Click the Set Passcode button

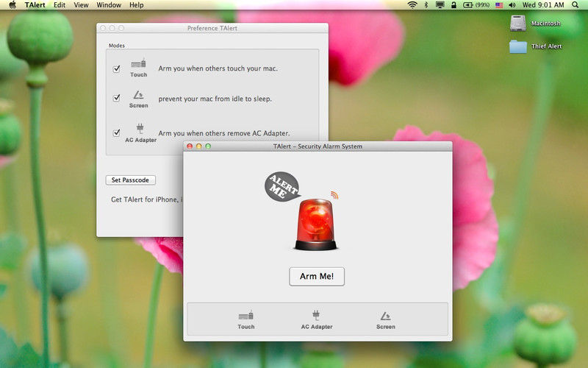pos(131,180)
